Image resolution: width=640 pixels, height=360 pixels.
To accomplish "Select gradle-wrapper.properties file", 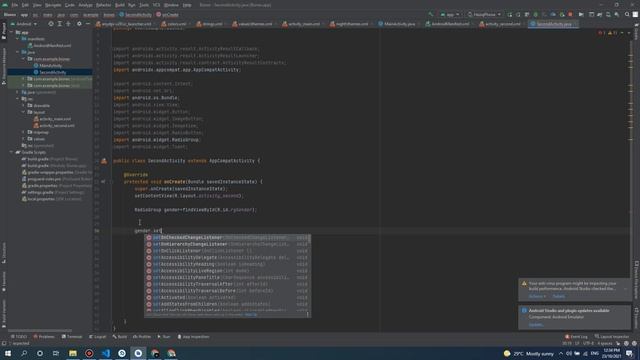I will pyautogui.click(x=56, y=172).
